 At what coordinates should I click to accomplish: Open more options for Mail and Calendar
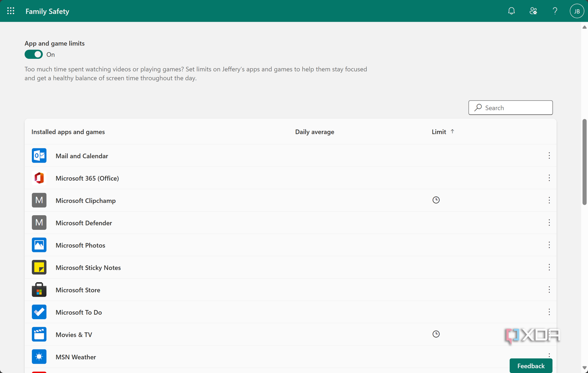pyautogui.click(x=549, y=156)
